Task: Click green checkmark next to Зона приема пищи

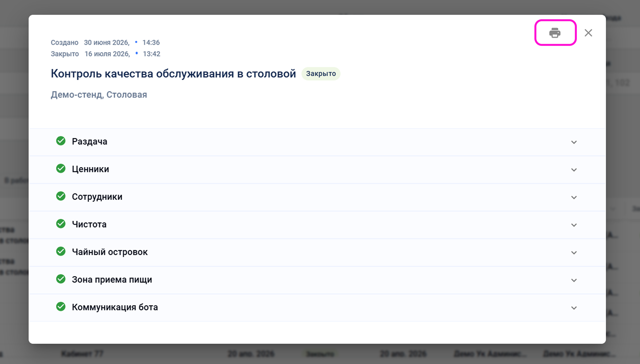Action: pyautogui.click(x=61, y=279)
